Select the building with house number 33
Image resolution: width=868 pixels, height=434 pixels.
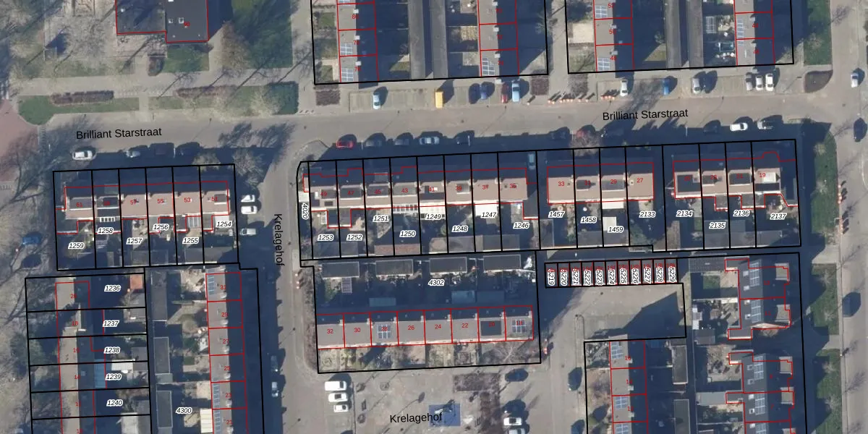pos(561,184)
